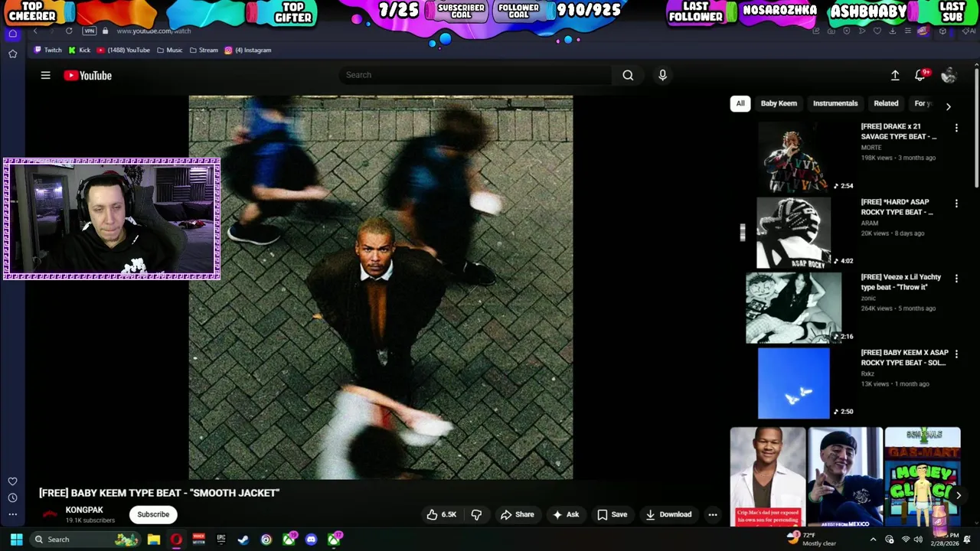Click in the YouTube search field

(475, 75)
